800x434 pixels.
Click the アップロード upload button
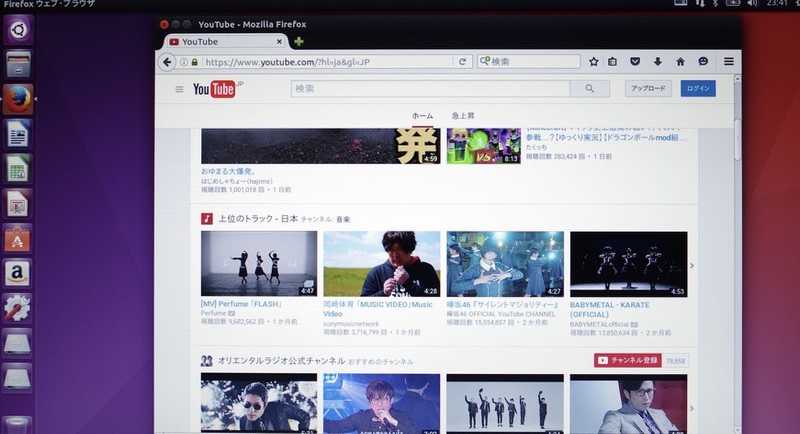(x=648, y=89)
